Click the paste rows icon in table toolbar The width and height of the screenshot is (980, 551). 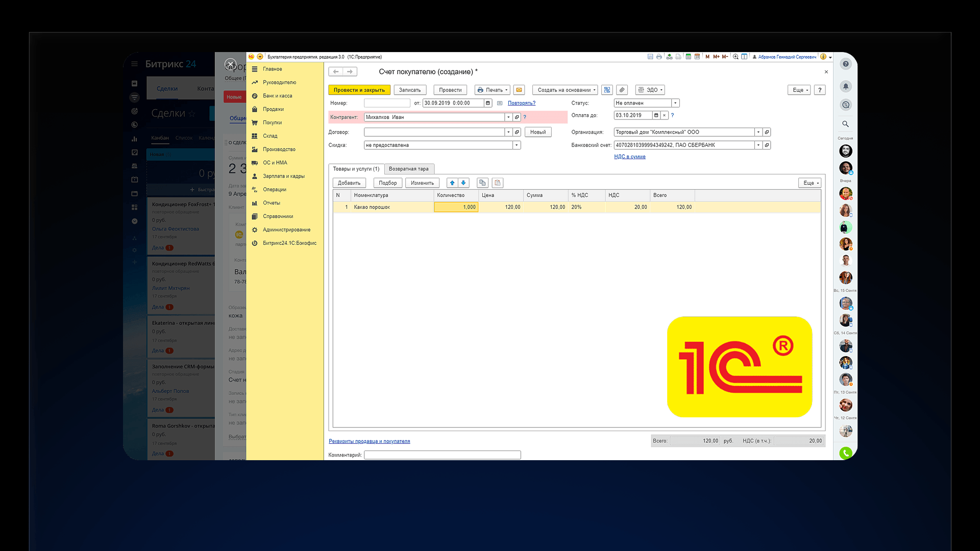(x=498, y=183)
